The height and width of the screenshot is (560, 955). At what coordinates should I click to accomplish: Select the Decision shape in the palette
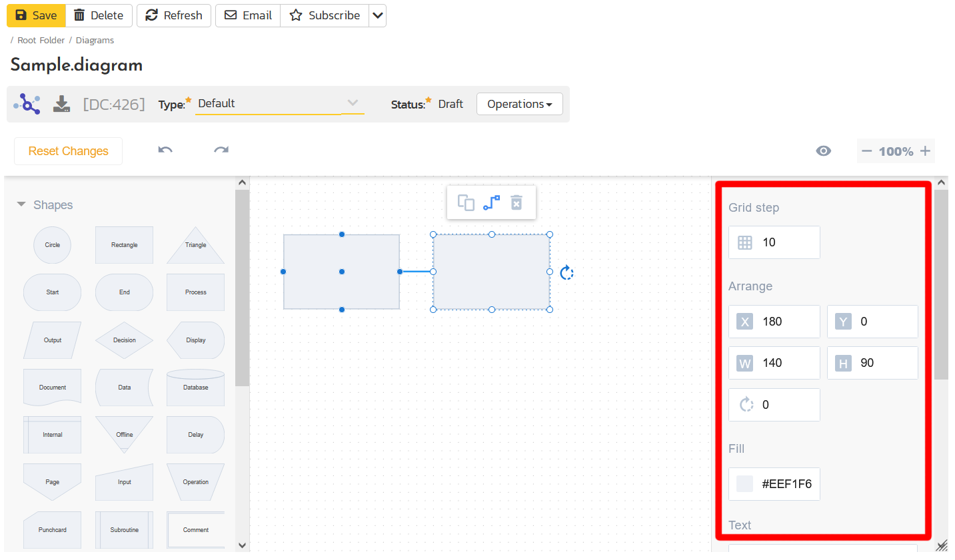(x=124, y=340)
